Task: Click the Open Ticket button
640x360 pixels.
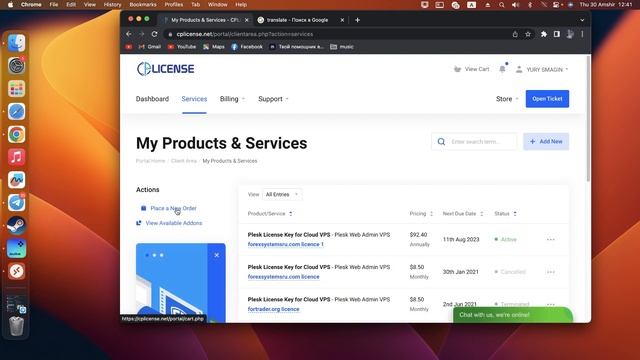Action: [547, 99]
